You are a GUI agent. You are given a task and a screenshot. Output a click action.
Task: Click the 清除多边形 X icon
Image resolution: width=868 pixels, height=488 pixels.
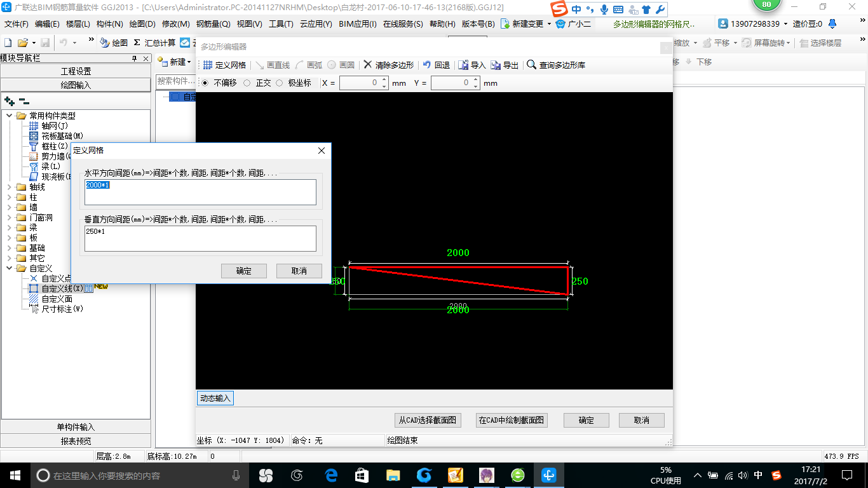pos(368,65)
